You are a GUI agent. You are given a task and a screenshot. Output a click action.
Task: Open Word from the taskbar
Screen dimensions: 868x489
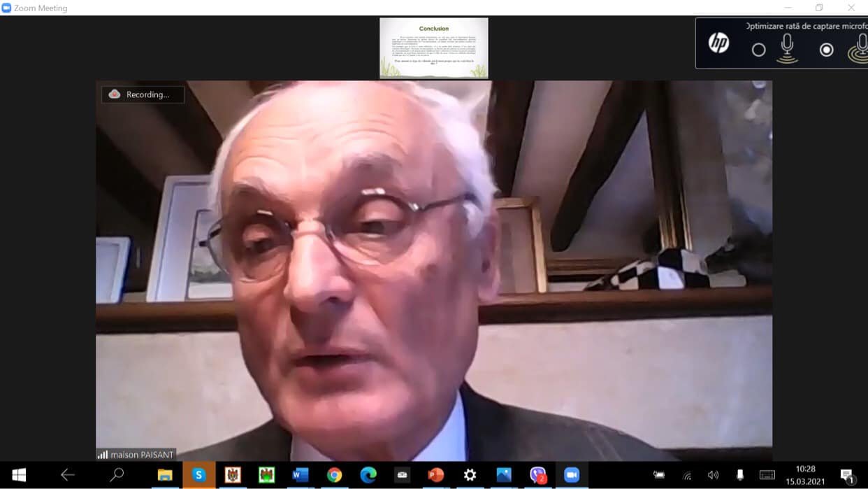(301, 475)
